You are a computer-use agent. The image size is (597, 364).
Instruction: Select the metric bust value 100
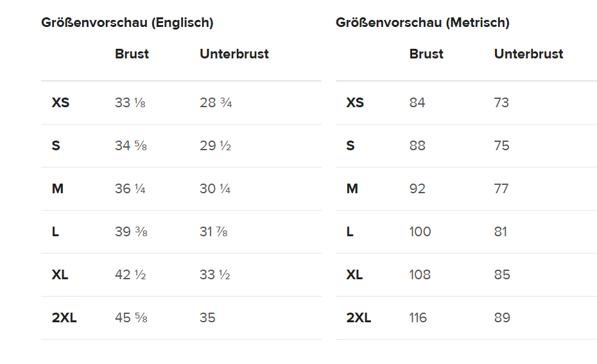click(x=420, y=232)
